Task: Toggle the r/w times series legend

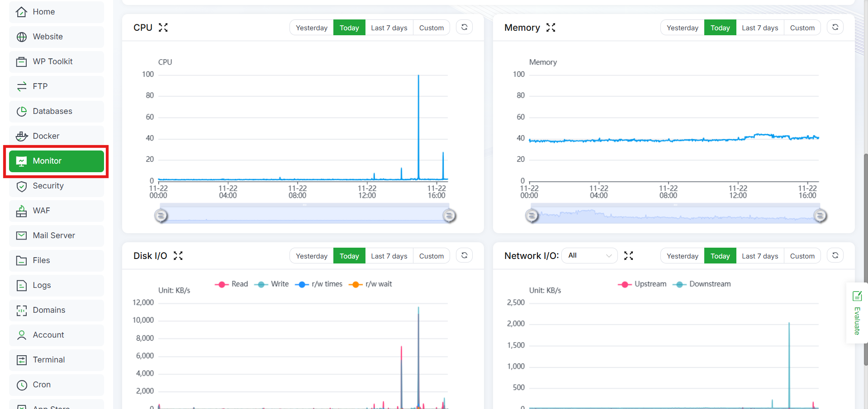Action: [318, 284]
